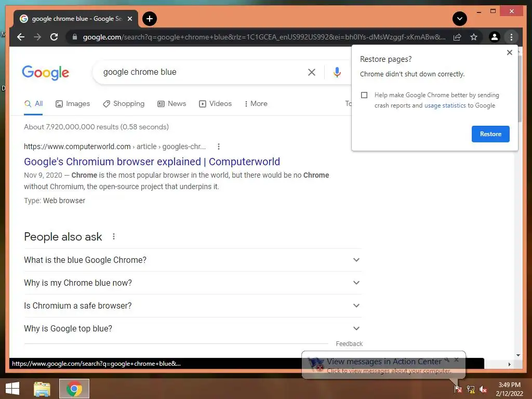Expand 'Why is my Chrome blue now?'
This screenshot has width=532, height=399.
pos(193,283)
